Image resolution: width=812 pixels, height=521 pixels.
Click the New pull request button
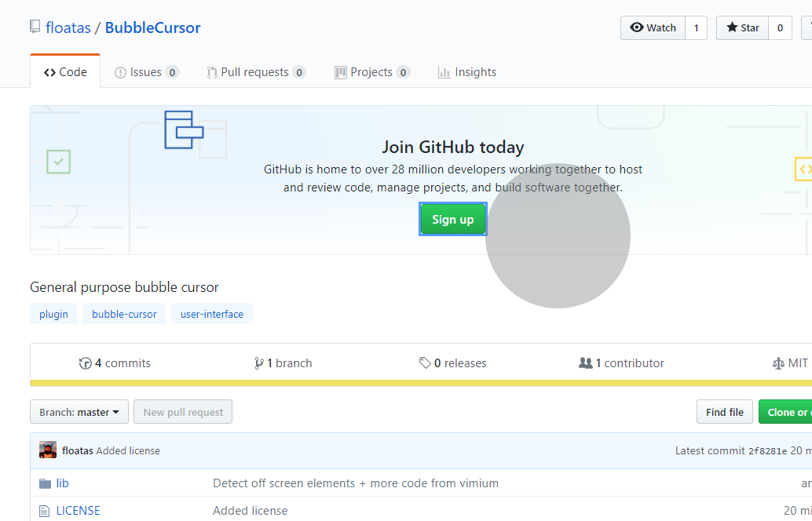click(x=183, y=412)
